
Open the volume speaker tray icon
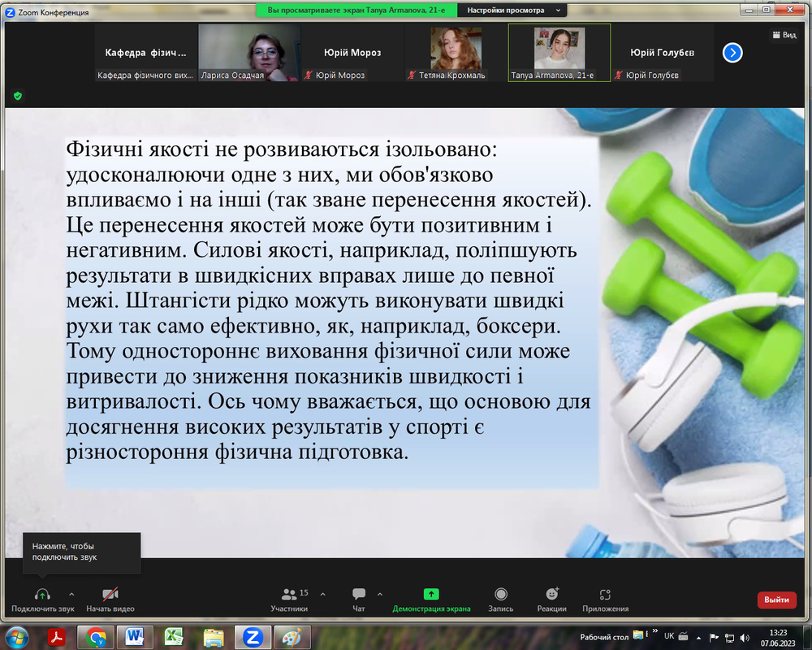[745, 638]
